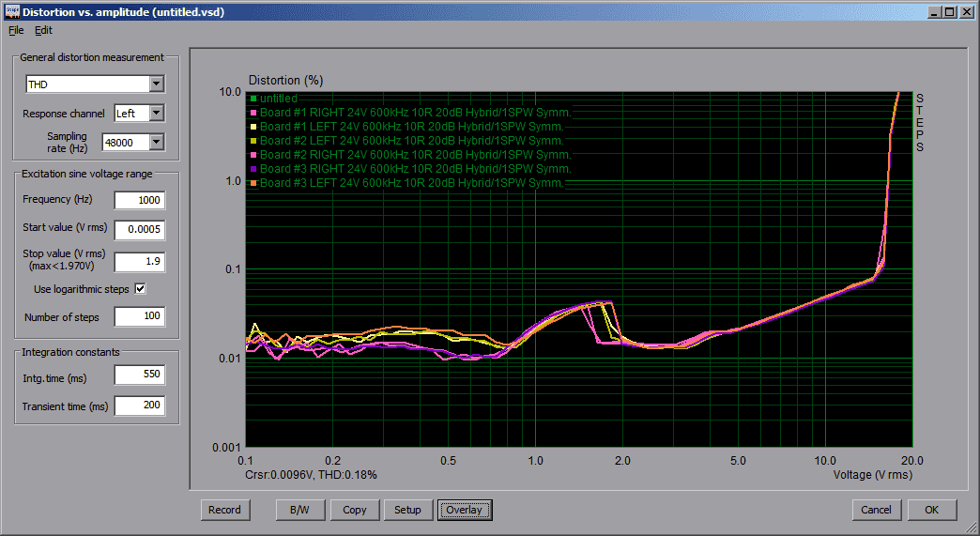Click the application icon in title bar
Image resolution: width=980 pixels, height=536 pixels.
pyautogui.click(x=10, y=12)
